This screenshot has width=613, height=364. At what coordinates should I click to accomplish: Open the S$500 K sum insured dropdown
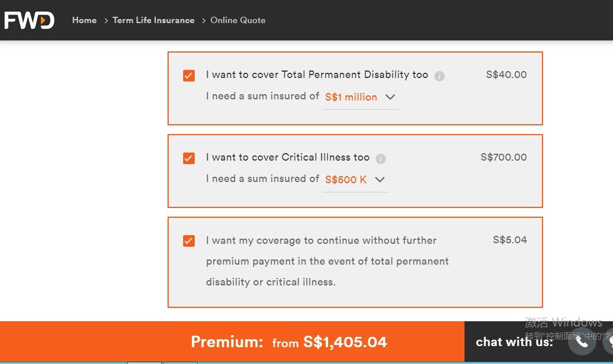[345, 180]
